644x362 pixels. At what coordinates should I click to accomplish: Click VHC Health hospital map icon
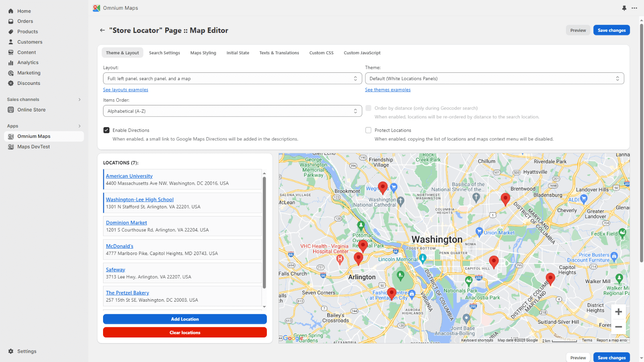340,260
